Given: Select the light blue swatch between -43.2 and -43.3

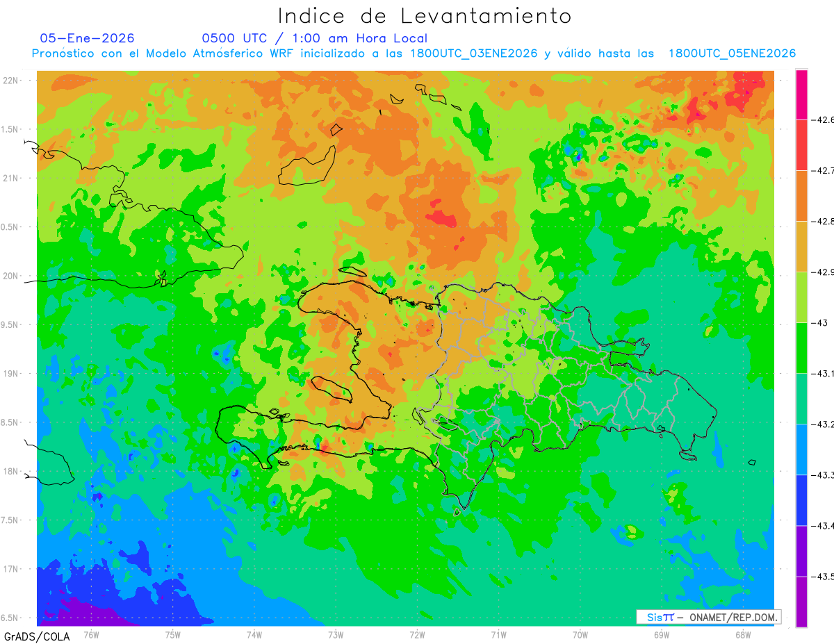Looking at the screenshot, I should click(x=801, y=449).
